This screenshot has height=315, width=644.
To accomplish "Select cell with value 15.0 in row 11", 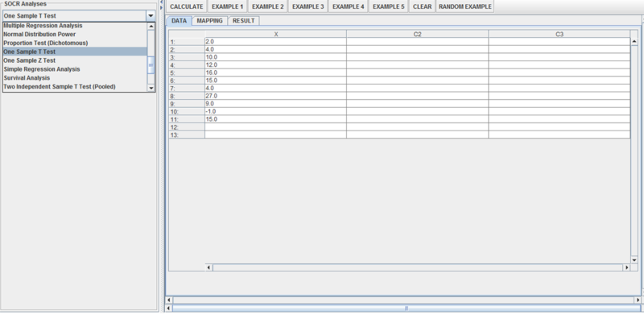I will (276, 119).
